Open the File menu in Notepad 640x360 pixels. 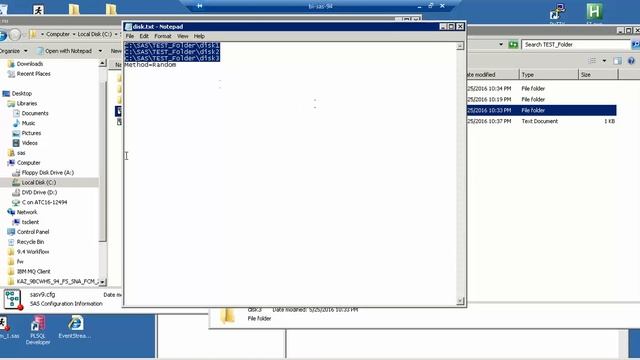click(129, 36)
